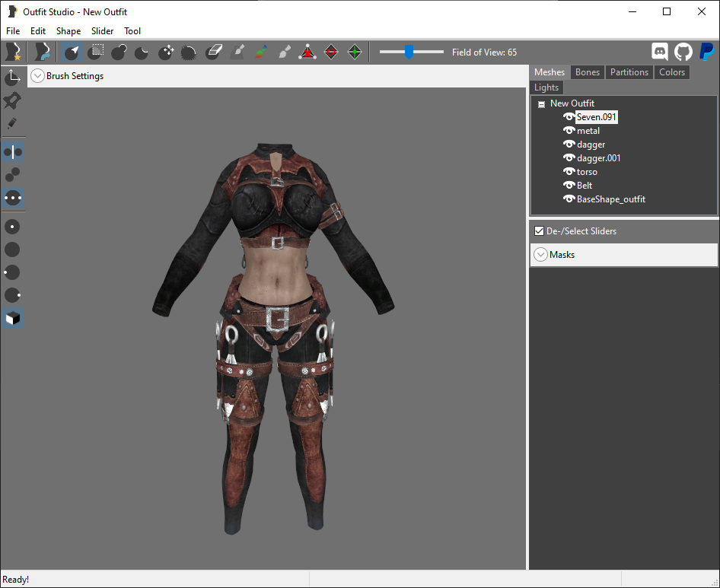
Task: Select the Weight paint brush
Action: (237, 52)
